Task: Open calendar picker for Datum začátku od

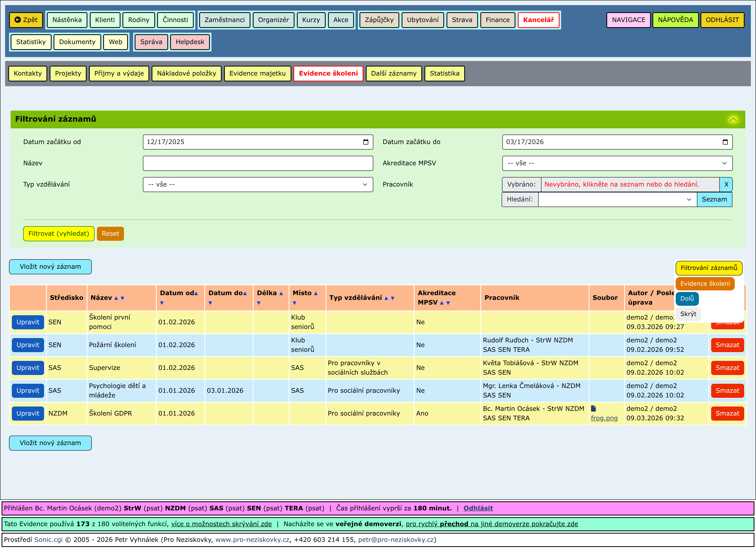Action: pos(366,142)
